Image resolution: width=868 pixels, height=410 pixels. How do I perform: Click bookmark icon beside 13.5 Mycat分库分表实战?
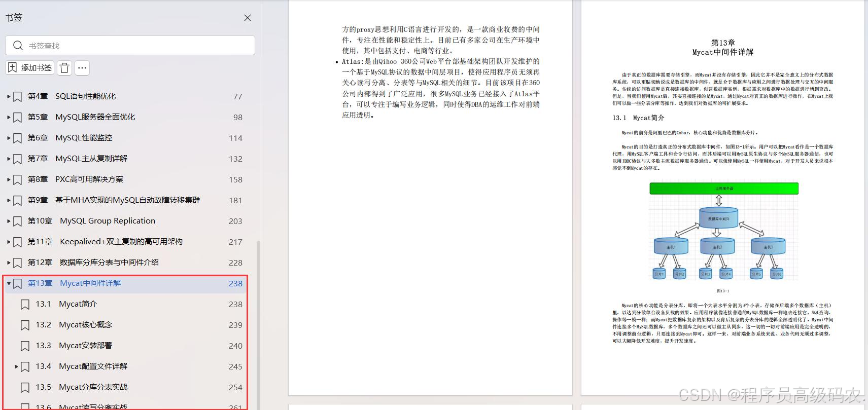pos(25,387)
